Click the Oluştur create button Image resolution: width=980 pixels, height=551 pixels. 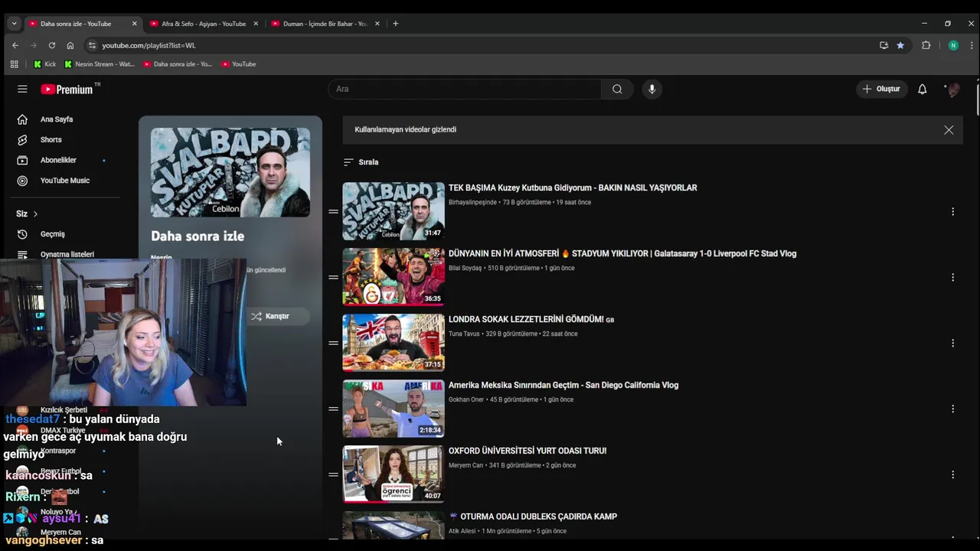tap(881, 89)
